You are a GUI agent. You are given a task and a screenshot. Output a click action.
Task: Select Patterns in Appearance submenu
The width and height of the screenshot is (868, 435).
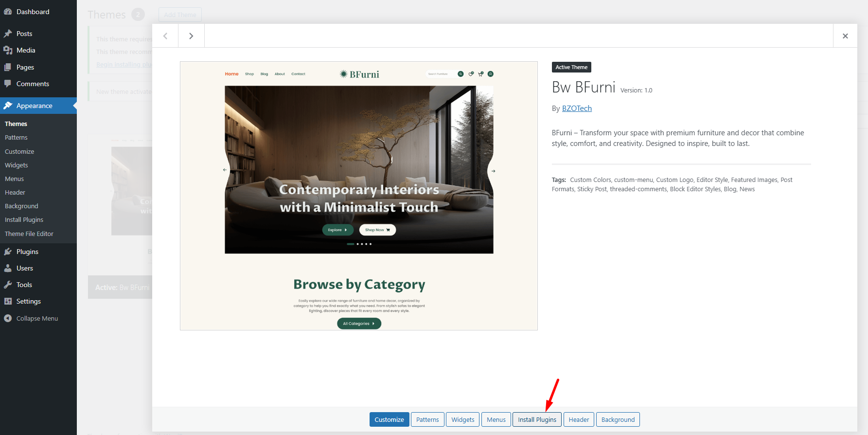[16, 138]
